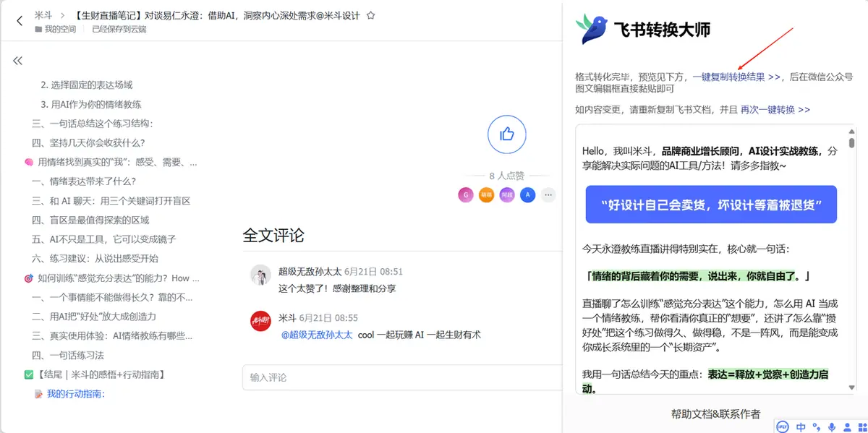This screenshot has height=433, width=868.
Task: Click commenter name 超级无敌孙太太
Action: click(x=310, y=272)
